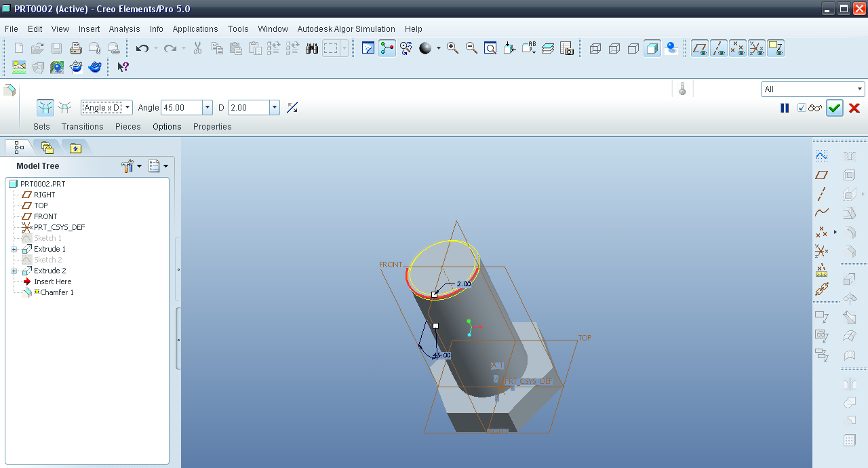868x468 pixels.
Task: Toggle datum axes display
Action: (x=719, y=48)
